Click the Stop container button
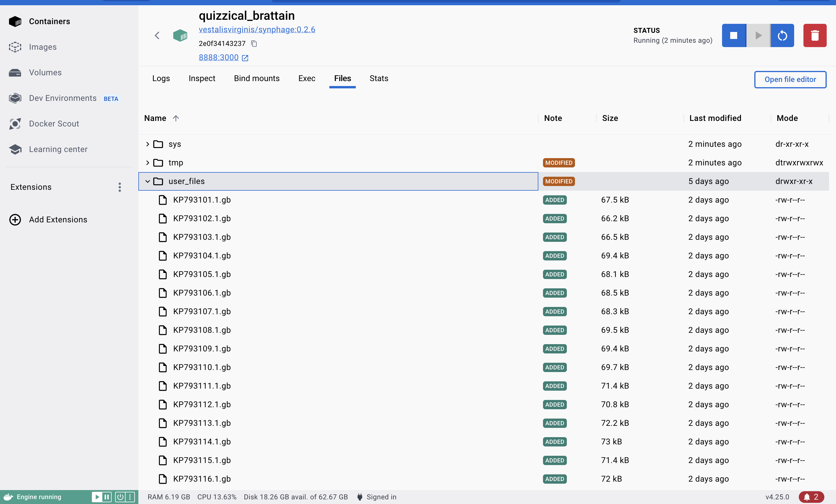Image resolution: width=836 pixels, height=504 pixels. click(733, 35)
